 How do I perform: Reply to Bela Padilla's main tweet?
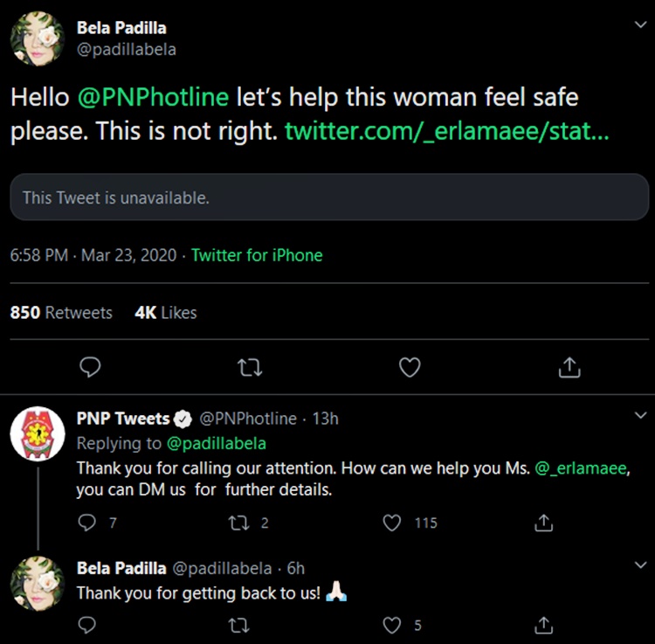point(88,368)
